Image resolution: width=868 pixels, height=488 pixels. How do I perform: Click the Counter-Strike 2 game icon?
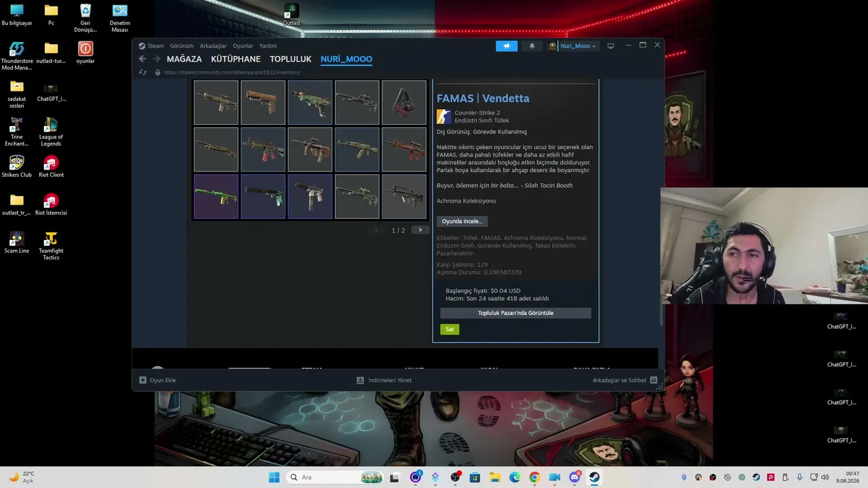coord(443,117)
